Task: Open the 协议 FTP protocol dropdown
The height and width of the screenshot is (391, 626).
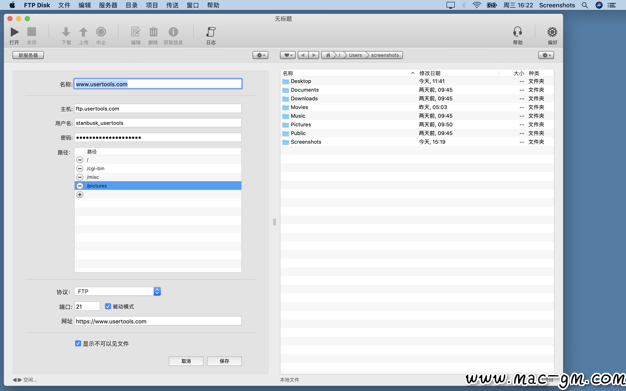Action: point(118,292)
